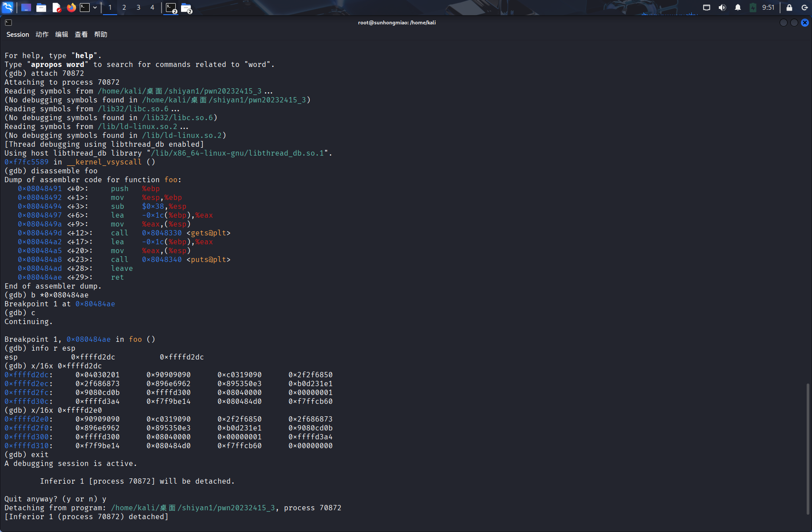812x532 pixels.
Task: Click the volume speaker icon
Action: click(722, 8)
